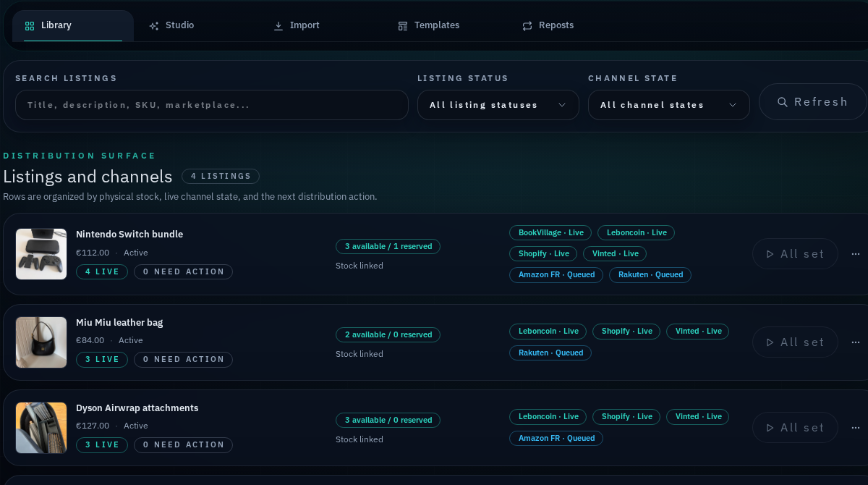Click the Library grid icon
This screenshot has height=485, width=868.
pos(30,26)
